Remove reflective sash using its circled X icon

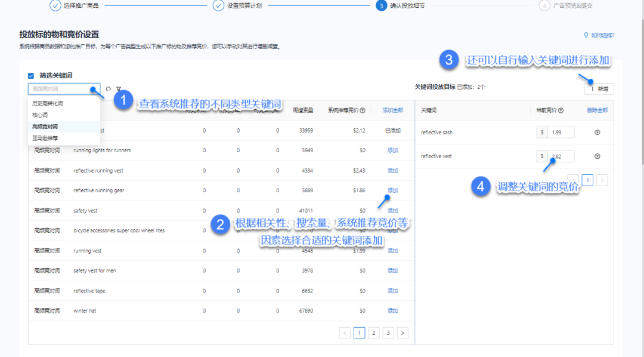pyautogui.click(x=598, y=132)
